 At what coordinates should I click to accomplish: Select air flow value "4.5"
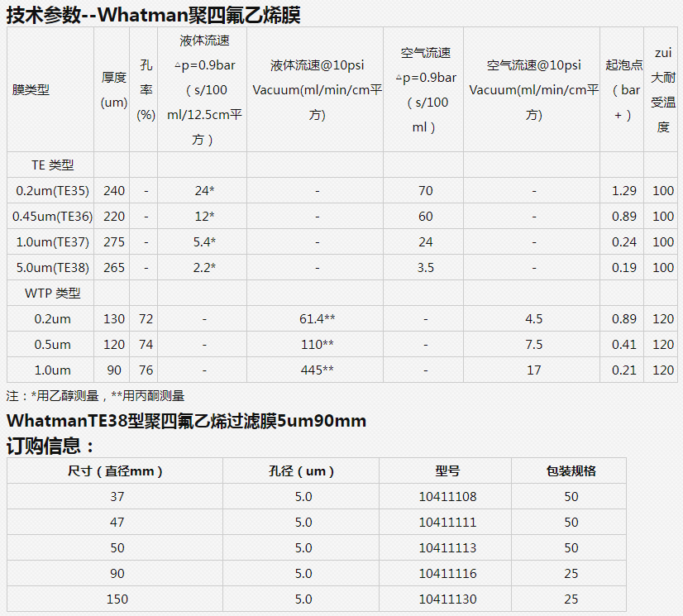pyautogui.click(x=533, y=319)
